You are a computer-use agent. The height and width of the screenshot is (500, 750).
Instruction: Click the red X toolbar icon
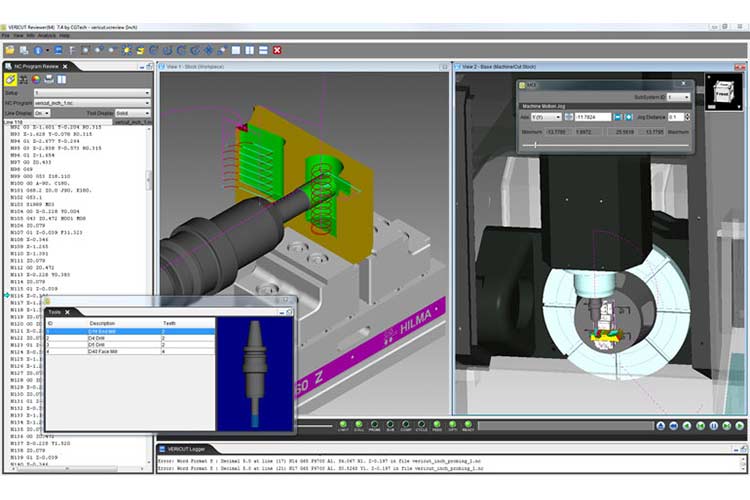click(277, 50)
